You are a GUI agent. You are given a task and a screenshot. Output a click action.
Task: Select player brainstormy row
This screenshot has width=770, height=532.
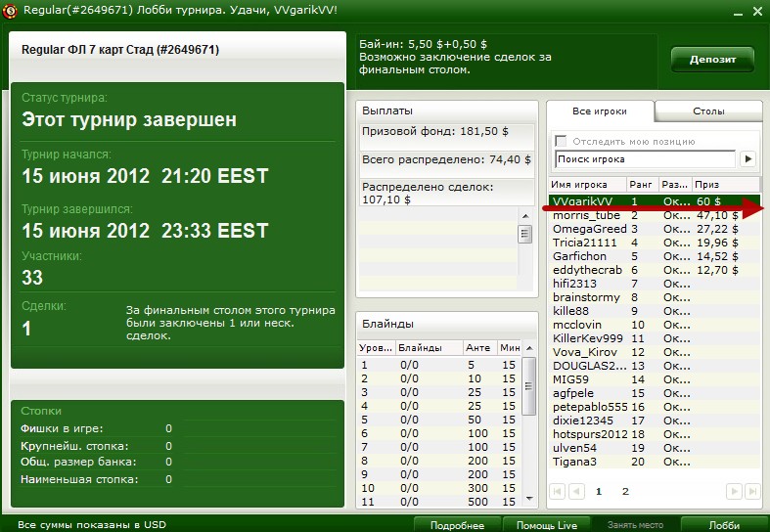(x=655, y=297)
